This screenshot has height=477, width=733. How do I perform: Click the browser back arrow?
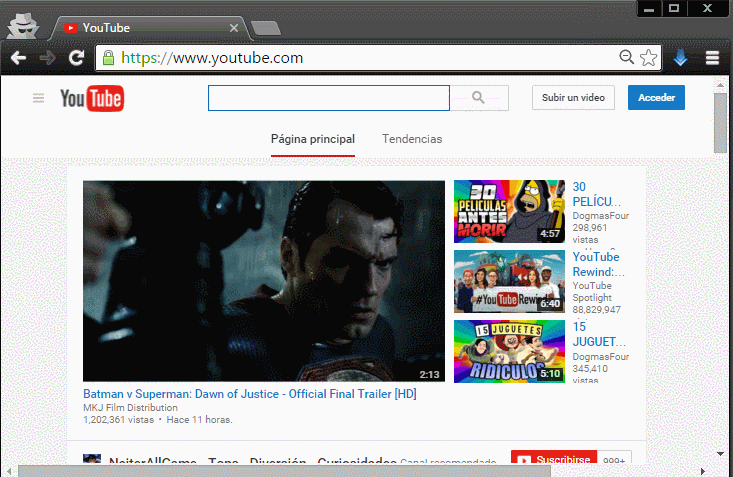[x=18, y=58]
